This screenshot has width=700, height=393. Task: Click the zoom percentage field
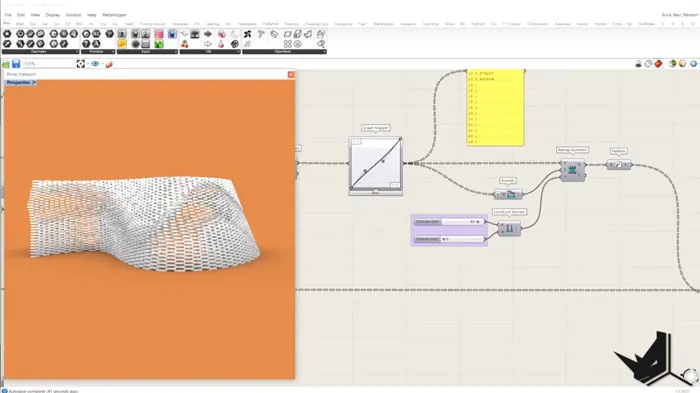pyautogui.click(x=48, y=64)
